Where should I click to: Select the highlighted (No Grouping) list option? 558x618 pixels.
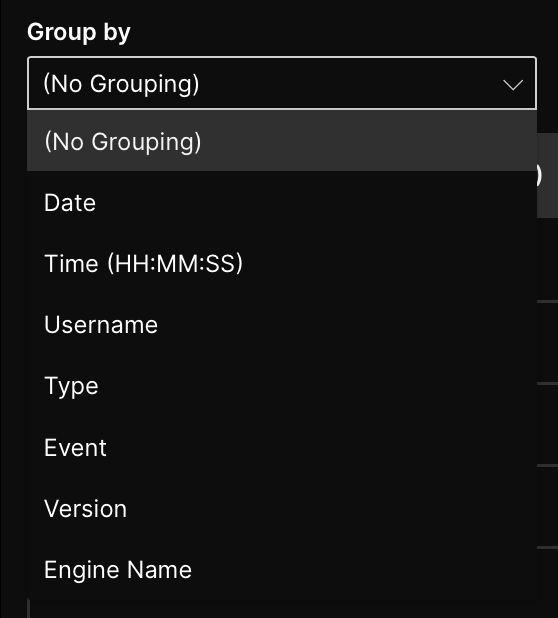[282, 141]
